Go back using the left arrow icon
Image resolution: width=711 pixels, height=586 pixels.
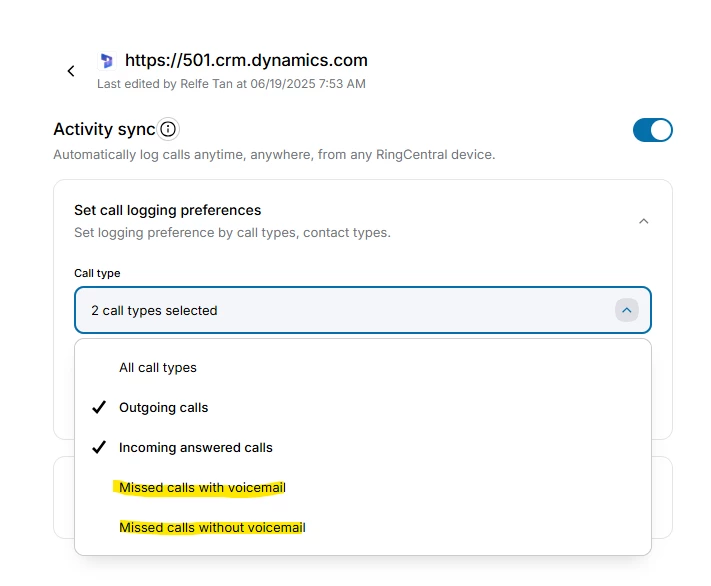tap(71, 71)
